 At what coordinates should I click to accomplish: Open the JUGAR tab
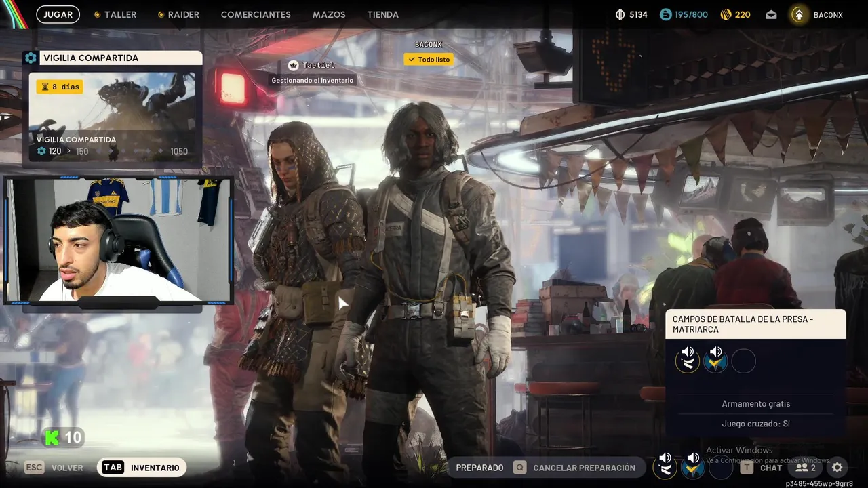click(58, 14)
